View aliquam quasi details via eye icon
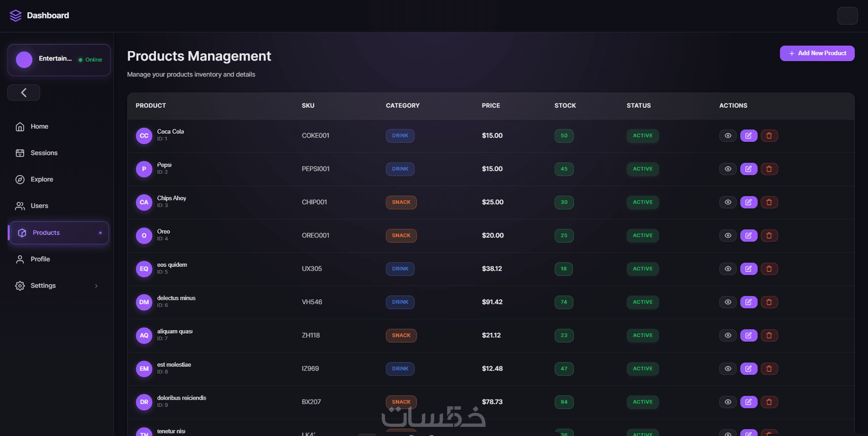The image size is (868, 436). [x=728, y=335]
